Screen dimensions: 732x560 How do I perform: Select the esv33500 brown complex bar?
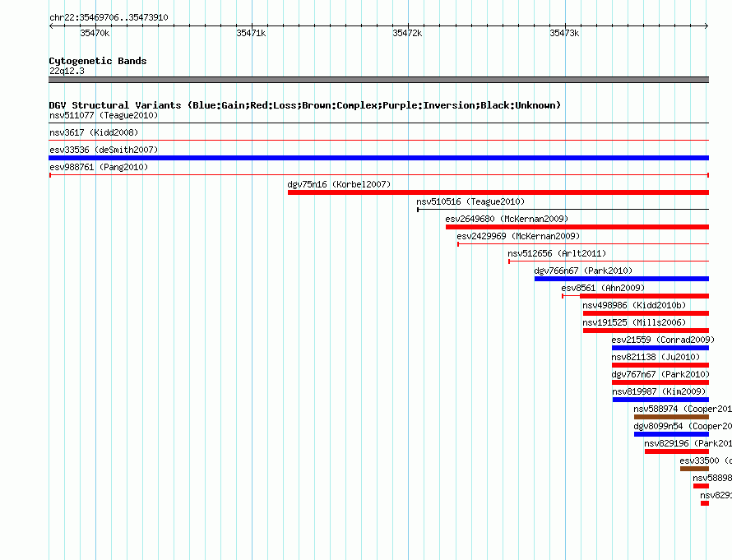694,469
